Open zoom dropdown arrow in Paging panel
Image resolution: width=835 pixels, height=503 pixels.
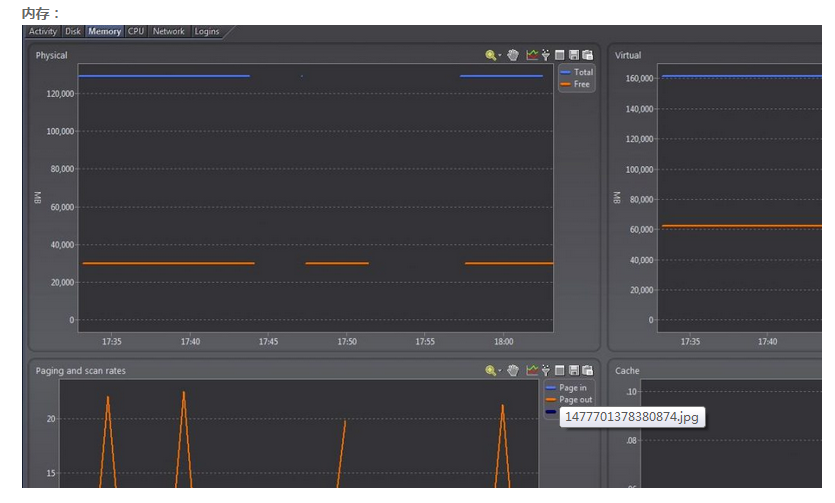[x=500, y=371]
